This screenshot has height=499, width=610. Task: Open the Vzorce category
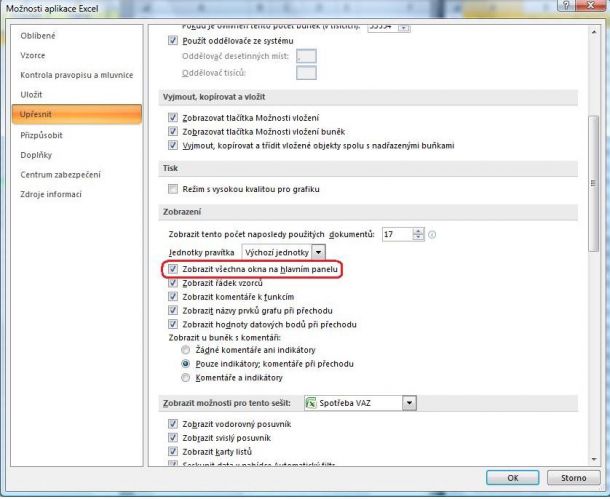(33, 56)
